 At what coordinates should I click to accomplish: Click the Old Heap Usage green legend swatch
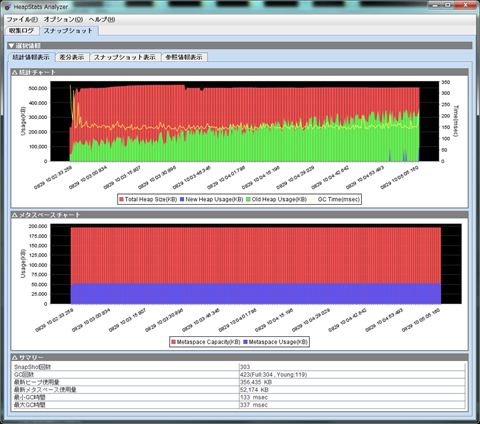(x=248, y=199)
